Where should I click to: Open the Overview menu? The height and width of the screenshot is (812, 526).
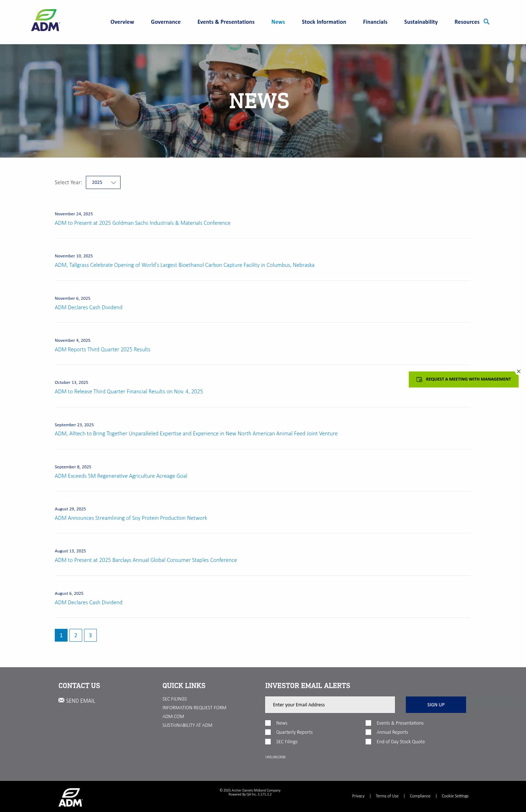pos(122,22)
